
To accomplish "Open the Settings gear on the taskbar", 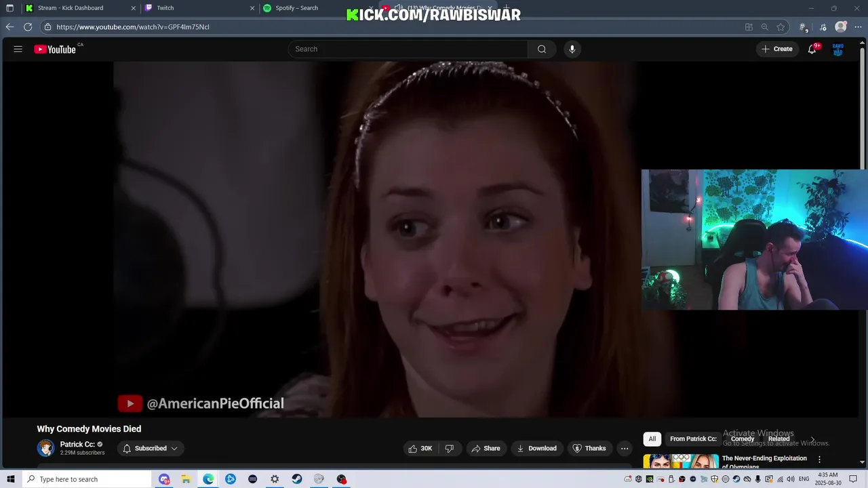I will pos(275,479).
